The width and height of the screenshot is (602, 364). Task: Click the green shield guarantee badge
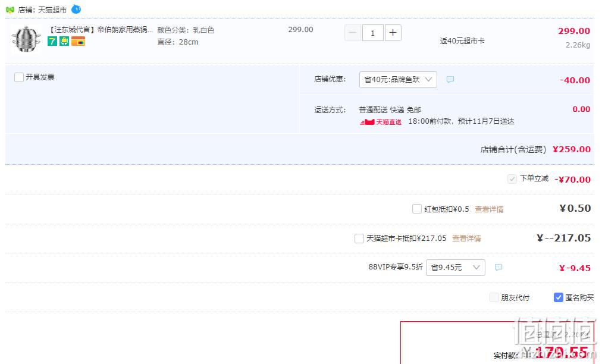[64, 41]
